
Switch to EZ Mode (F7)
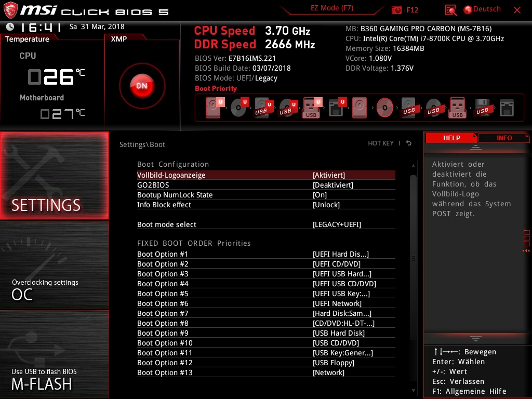(332, 8)
